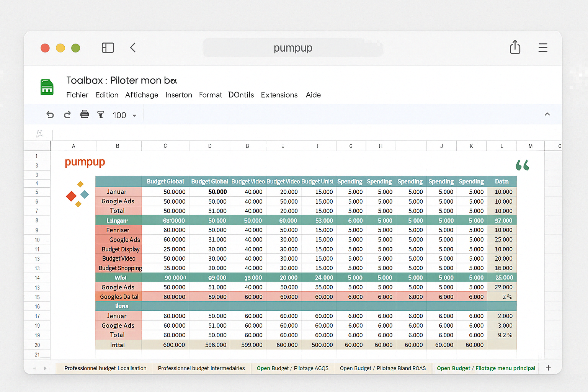Select column A header

click(x=73, y=146)
